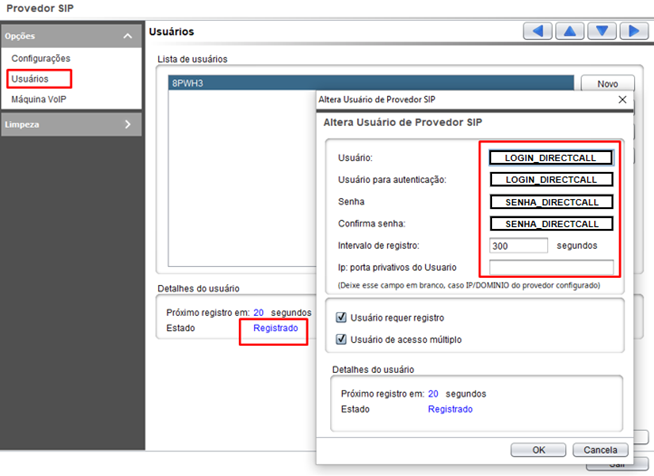Click the Intervalo de registro field
Screen dimensions: 654x476
pos(518,246)
